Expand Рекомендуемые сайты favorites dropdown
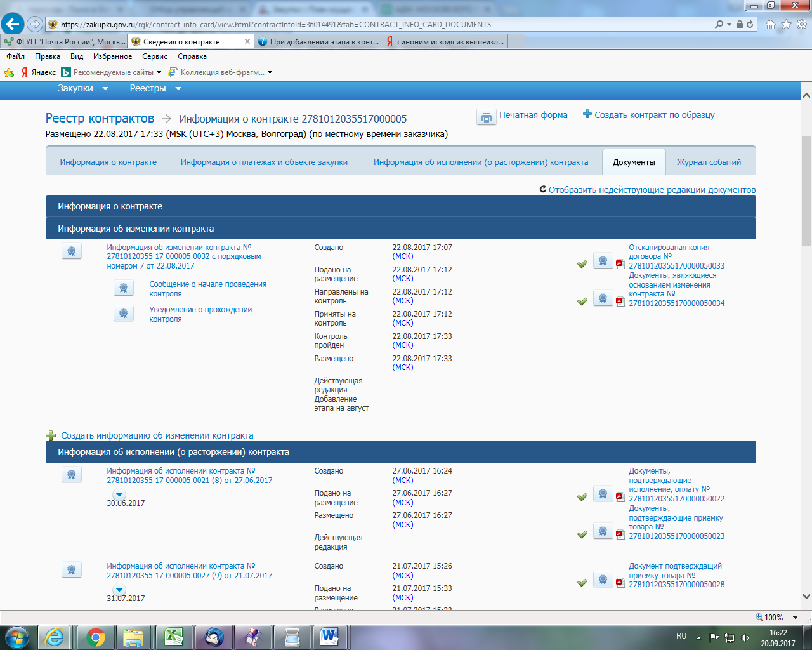This screenshot has width=812, height=650. (x=159, y=72)
